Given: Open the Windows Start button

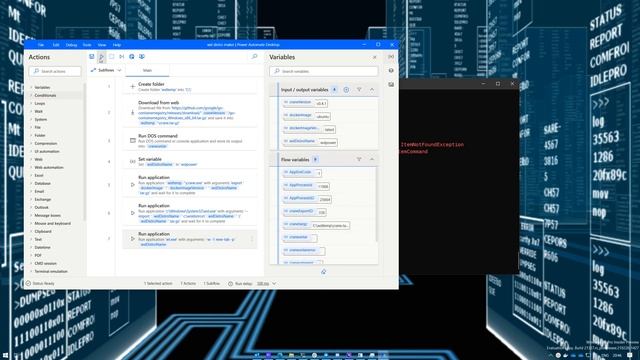Looking at the screenshot, I should coord(5,356).
